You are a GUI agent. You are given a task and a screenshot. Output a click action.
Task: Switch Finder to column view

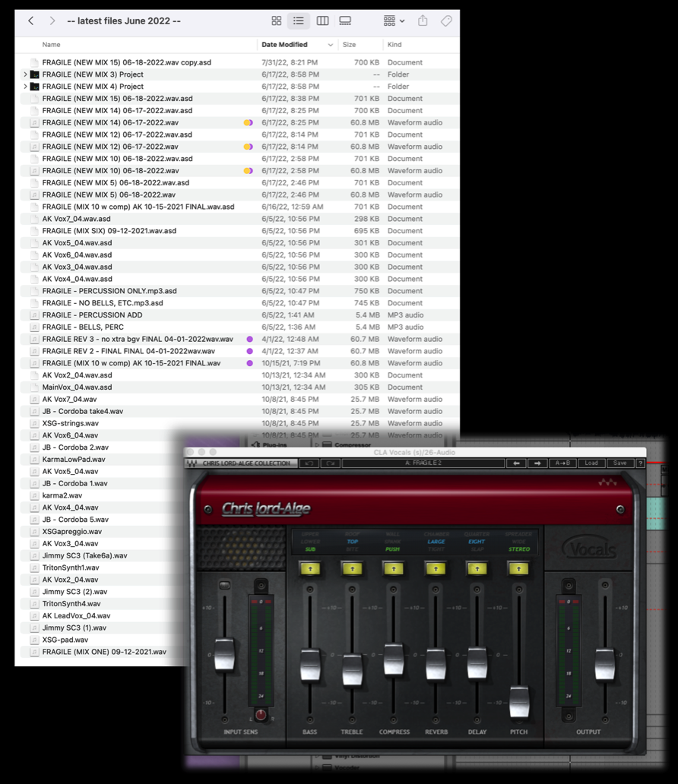pos(323,21)
